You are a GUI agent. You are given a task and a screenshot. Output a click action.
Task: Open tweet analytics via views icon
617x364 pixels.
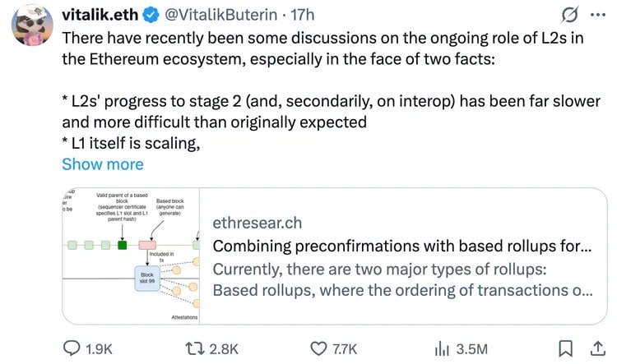[x=442, y=348]
